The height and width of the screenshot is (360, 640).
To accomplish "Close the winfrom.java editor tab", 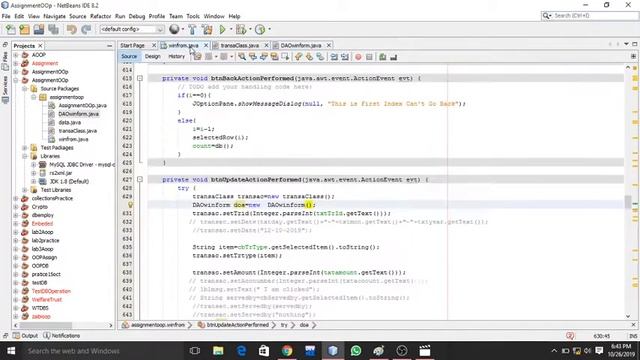I will point(206,45).
